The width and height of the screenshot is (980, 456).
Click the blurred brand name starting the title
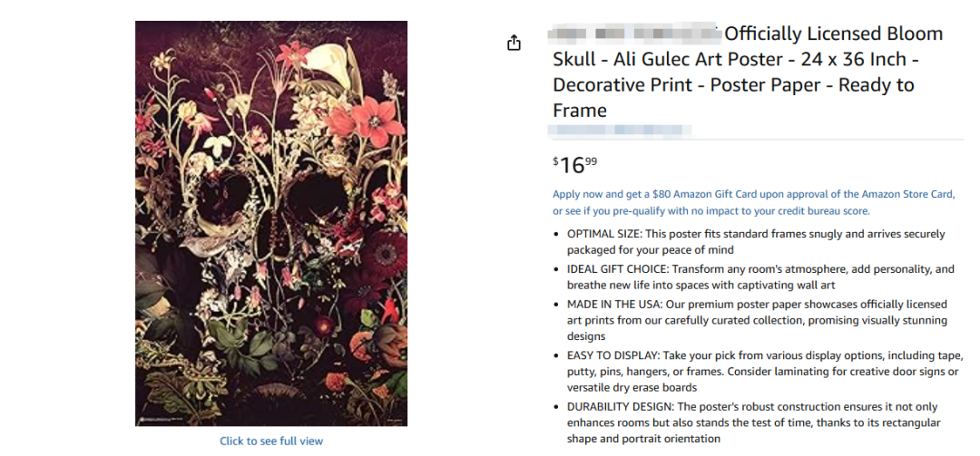pyautogui.click(x=635, y=34)
